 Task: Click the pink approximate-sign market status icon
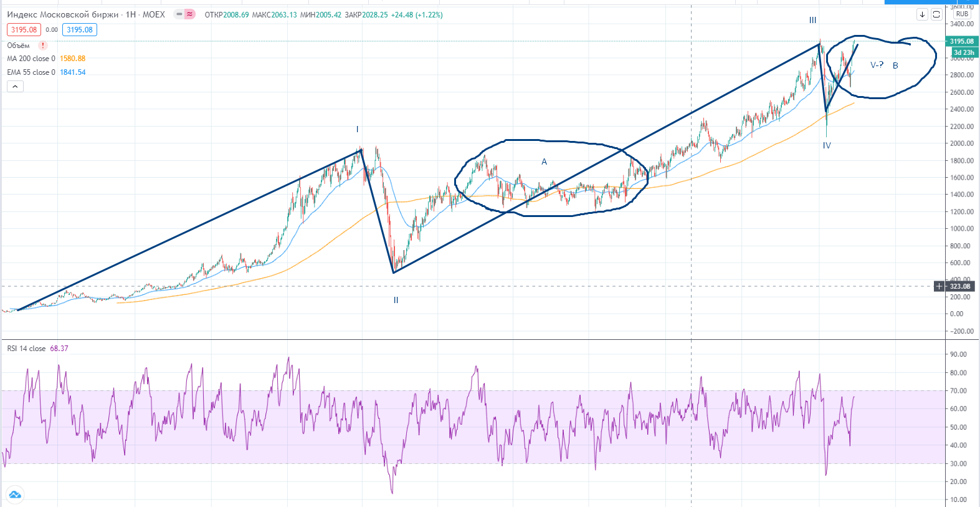pyautogui.click(x=189, y=14)
